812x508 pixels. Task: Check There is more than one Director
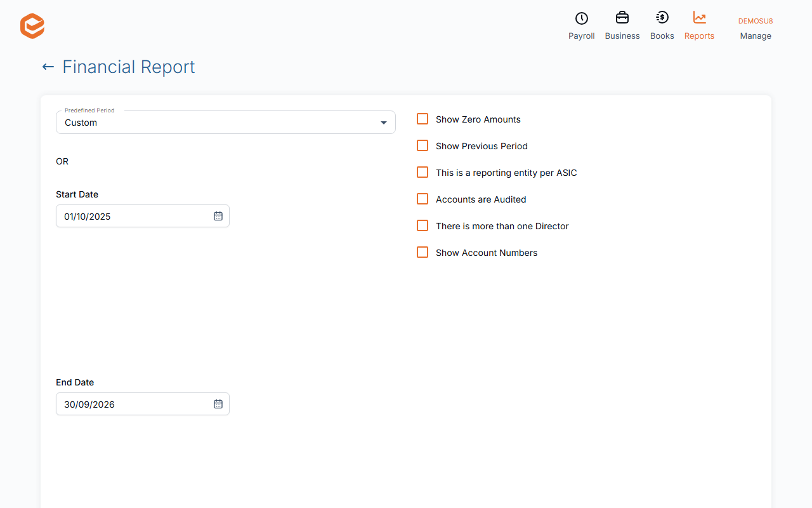422,225
